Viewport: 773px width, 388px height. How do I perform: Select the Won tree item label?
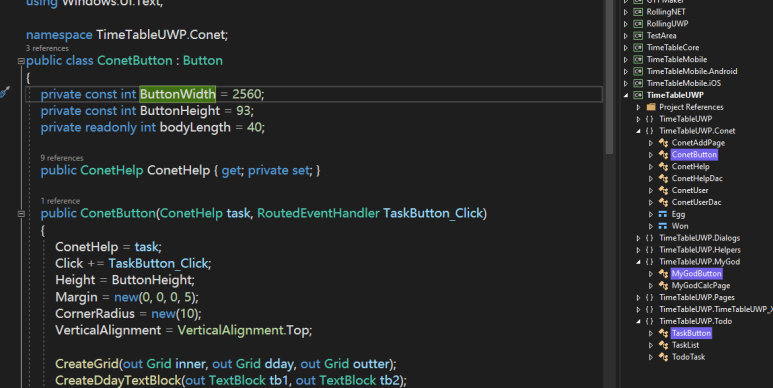680,226
